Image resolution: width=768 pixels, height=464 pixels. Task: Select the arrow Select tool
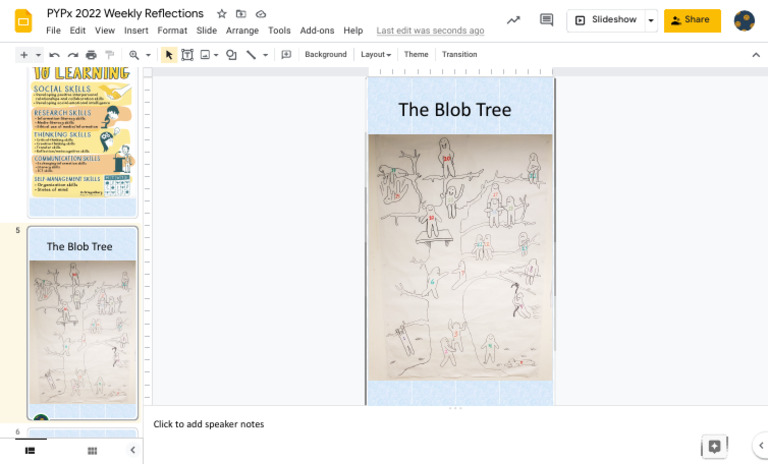coord(169,55)
